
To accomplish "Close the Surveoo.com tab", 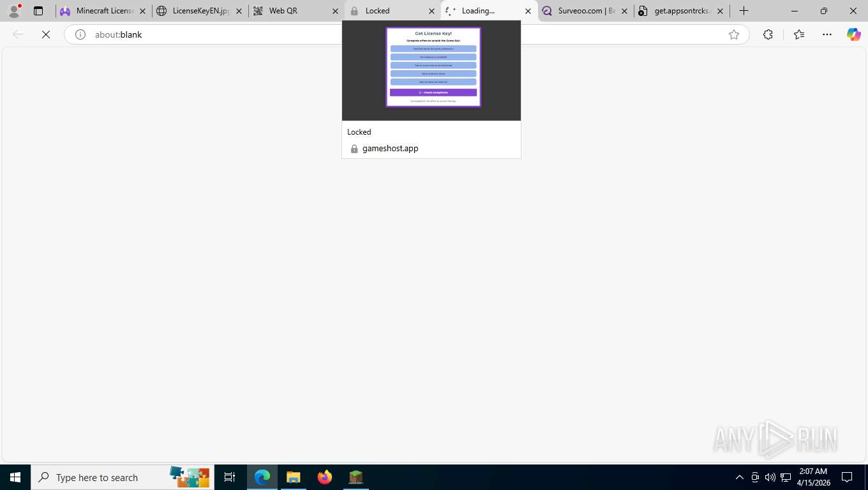I will tap(624, 11).
